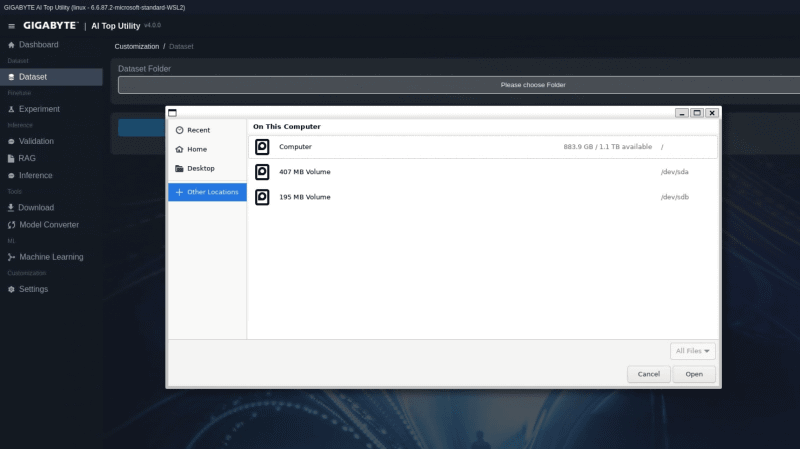
Task: Click the Machine Learning branch icon
Action: (11, 257)
